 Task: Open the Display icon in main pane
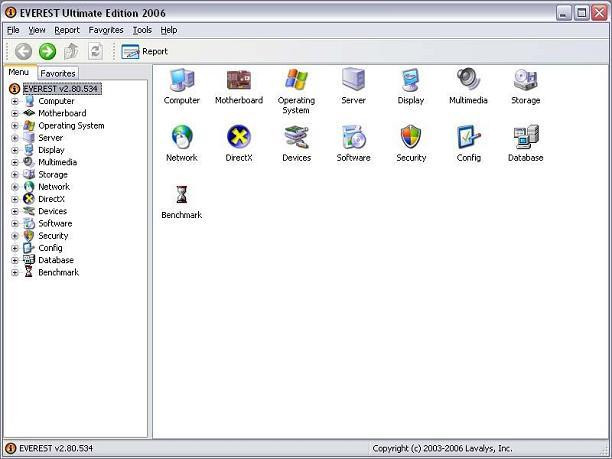pyautogui.click(x=411, y=80)
